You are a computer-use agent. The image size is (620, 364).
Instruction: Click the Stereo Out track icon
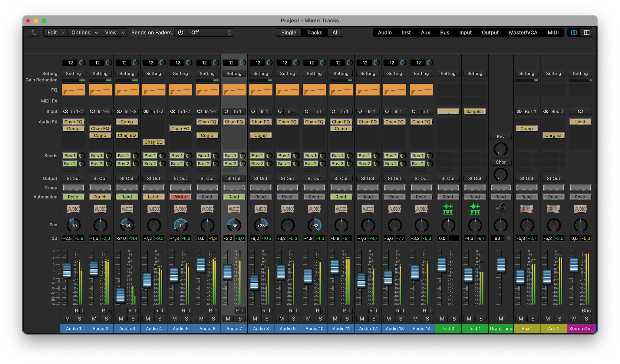pos(580,209)
